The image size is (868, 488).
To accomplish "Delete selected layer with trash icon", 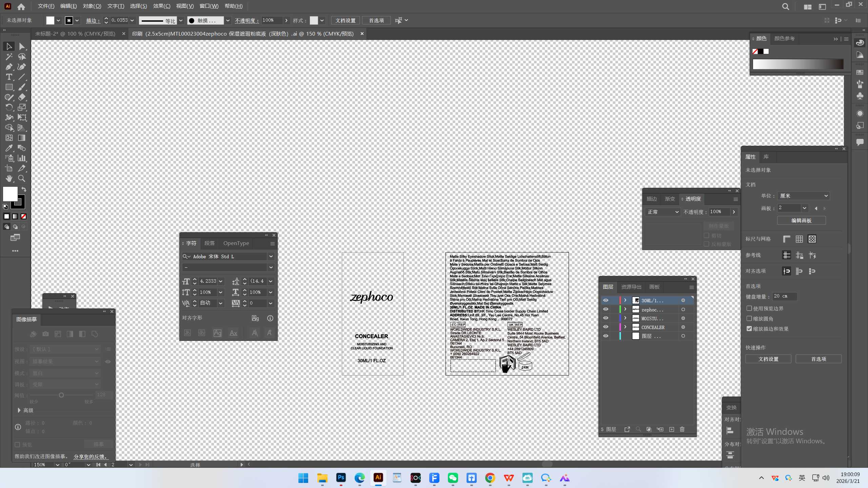I will click(x=682, y=429).
